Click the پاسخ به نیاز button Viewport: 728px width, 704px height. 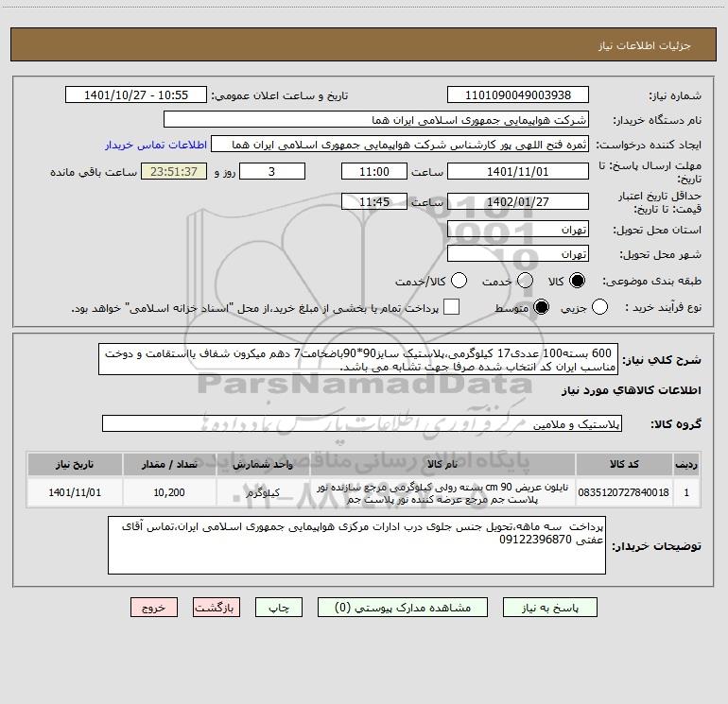pyautogui.click(x=549, y=608)
